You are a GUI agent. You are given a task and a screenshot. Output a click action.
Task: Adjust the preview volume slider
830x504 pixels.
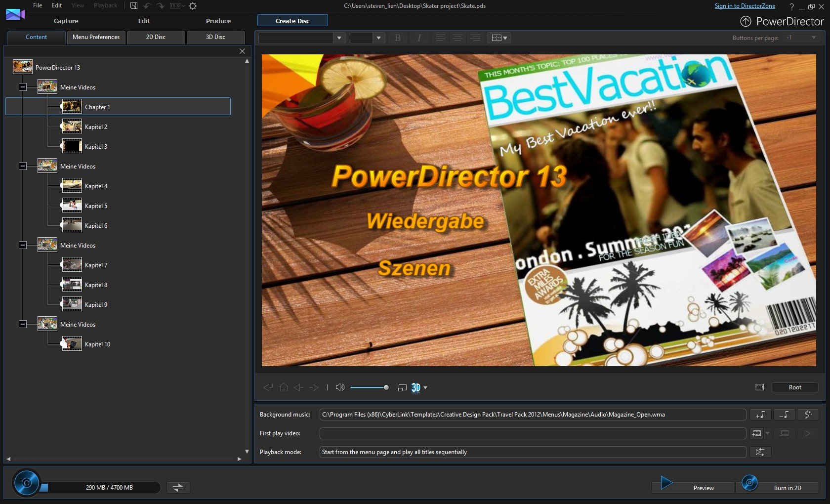369,387
